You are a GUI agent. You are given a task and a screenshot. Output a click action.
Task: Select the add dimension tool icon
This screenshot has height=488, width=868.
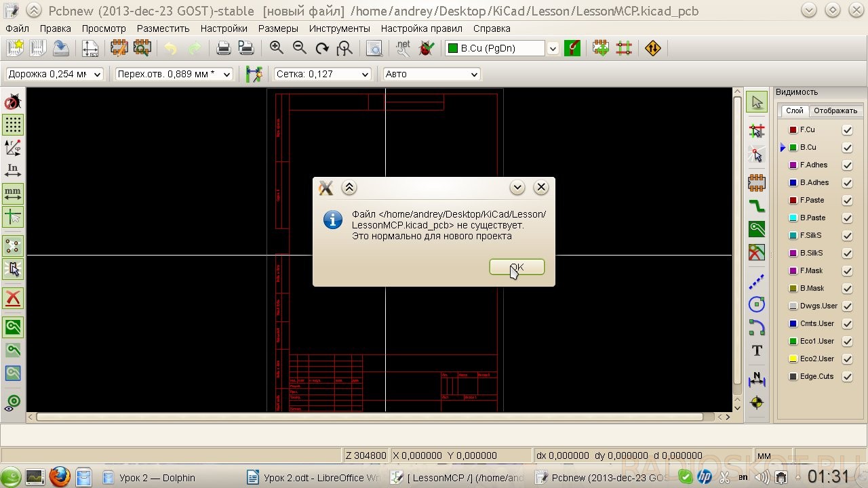tap(757, 380)
